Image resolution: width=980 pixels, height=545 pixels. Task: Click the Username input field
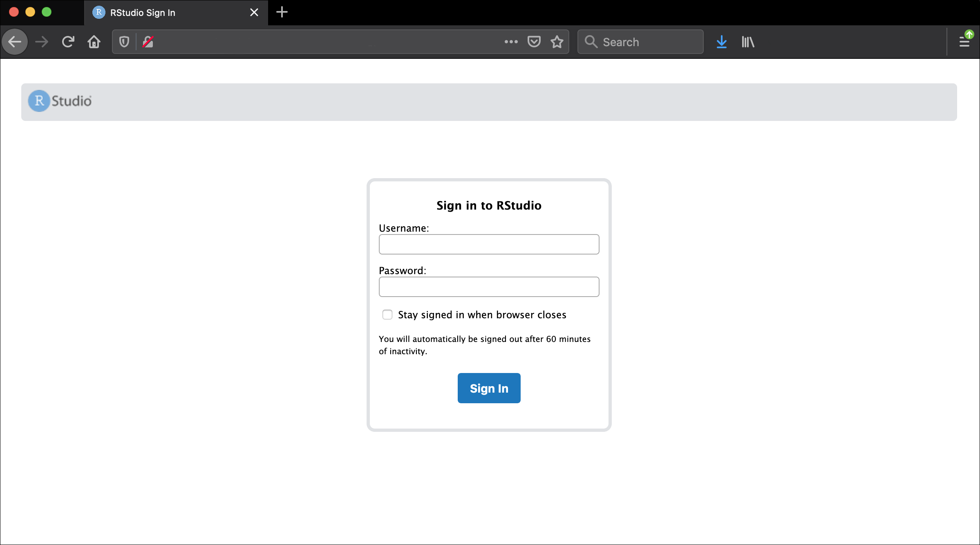click(x=489, y=244)
